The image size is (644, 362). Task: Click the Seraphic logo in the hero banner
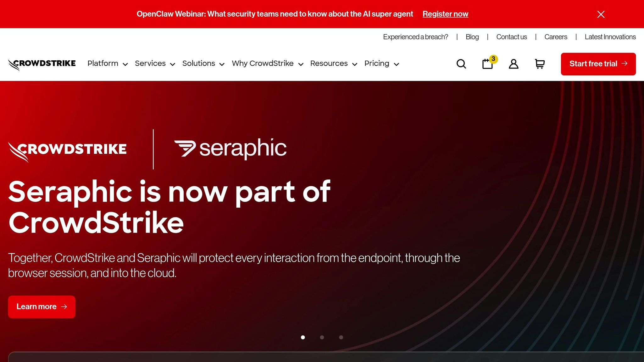(230, 147)
